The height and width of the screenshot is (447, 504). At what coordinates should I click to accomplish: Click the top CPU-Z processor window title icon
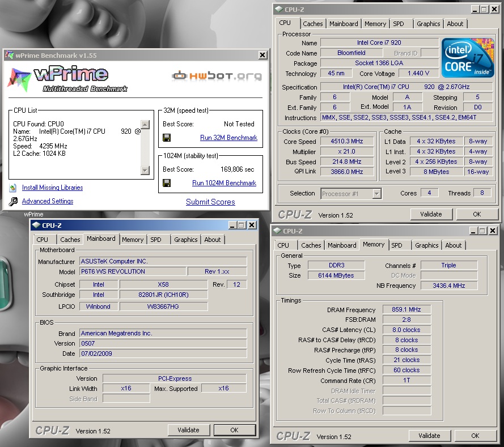279,9
